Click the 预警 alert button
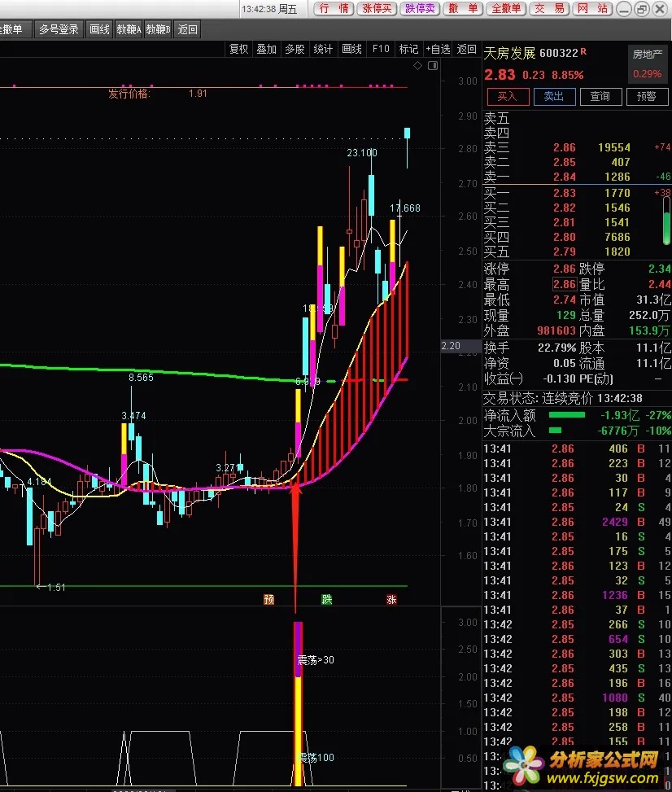The width and height of the screenshot is (672, 792). pyautogui.click(x=647, y=97)
